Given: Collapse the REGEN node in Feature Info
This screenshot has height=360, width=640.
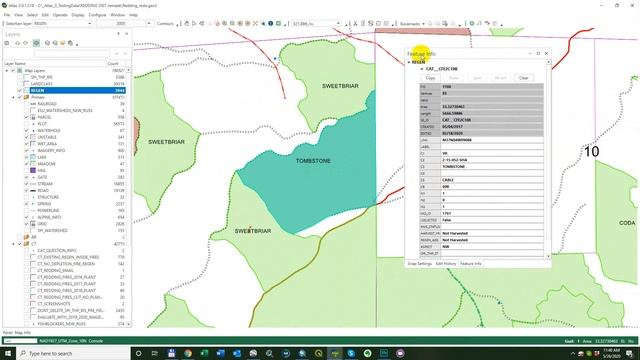Looking at the screenshot, I should pyautogui.click(x=409, y=62).
